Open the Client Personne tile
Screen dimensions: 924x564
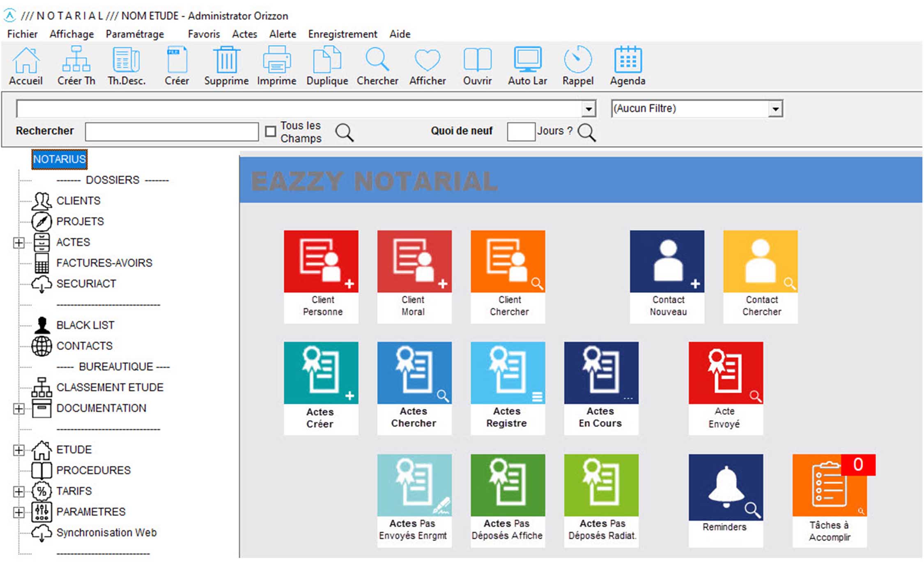pyautogui.click(x=321, y=276)
